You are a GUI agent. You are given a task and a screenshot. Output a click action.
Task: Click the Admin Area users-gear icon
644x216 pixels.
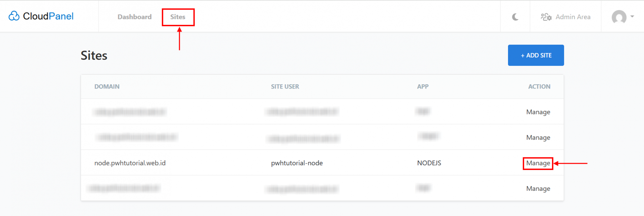[546, 17]
